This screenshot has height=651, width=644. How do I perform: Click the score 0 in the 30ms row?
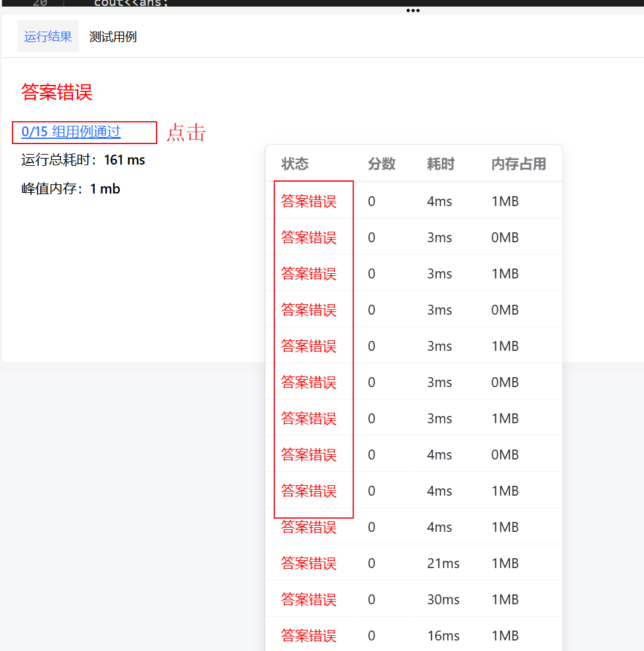(x=372, y=600)
